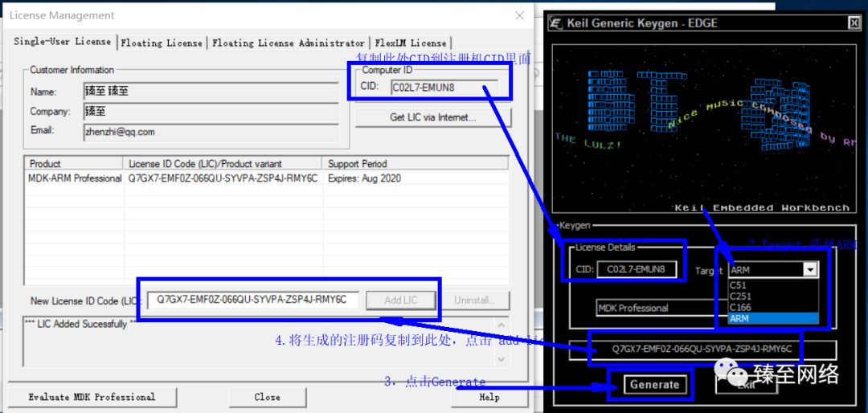Screen dimensions: 868x413
Task: Click the LIC code cell in the product table
Action: click(x=223, y=178)
